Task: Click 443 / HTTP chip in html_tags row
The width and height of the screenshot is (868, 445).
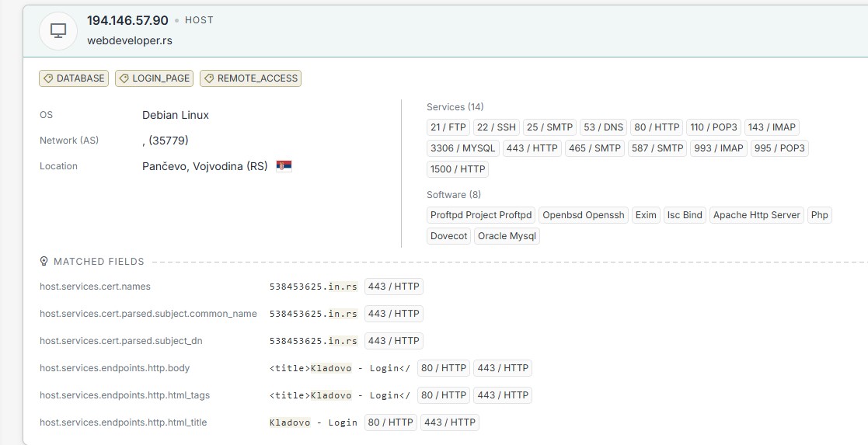Action: [x=503, y=395]
